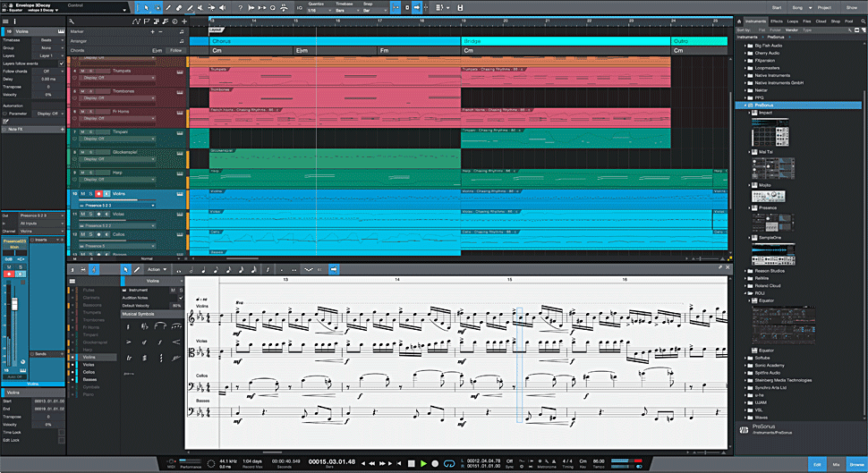Select the Arrow tool in top toolbar
Viewport: 868px width, 473px height.
pyautogui.click(x=147, y=8)
